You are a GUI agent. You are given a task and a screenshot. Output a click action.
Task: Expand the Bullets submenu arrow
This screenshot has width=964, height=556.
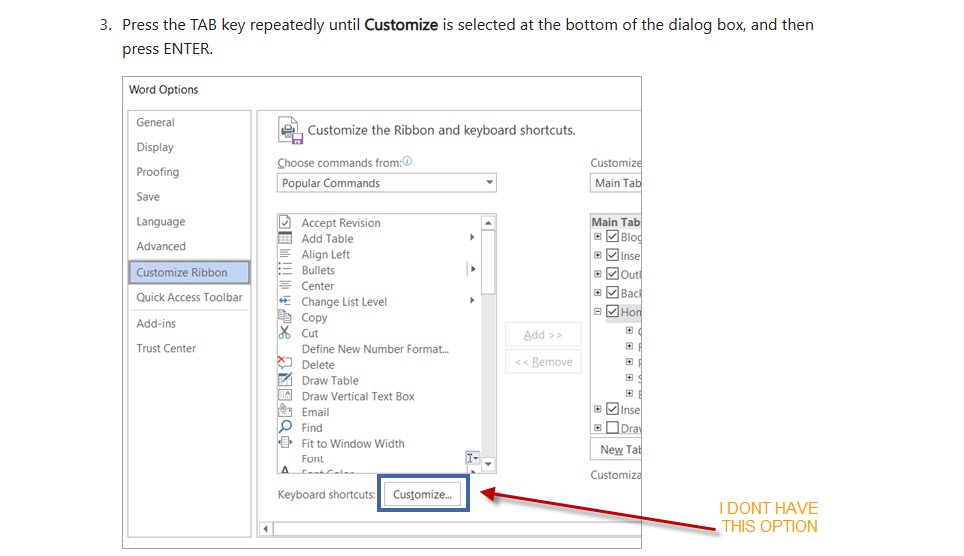[x=472, y=269]
